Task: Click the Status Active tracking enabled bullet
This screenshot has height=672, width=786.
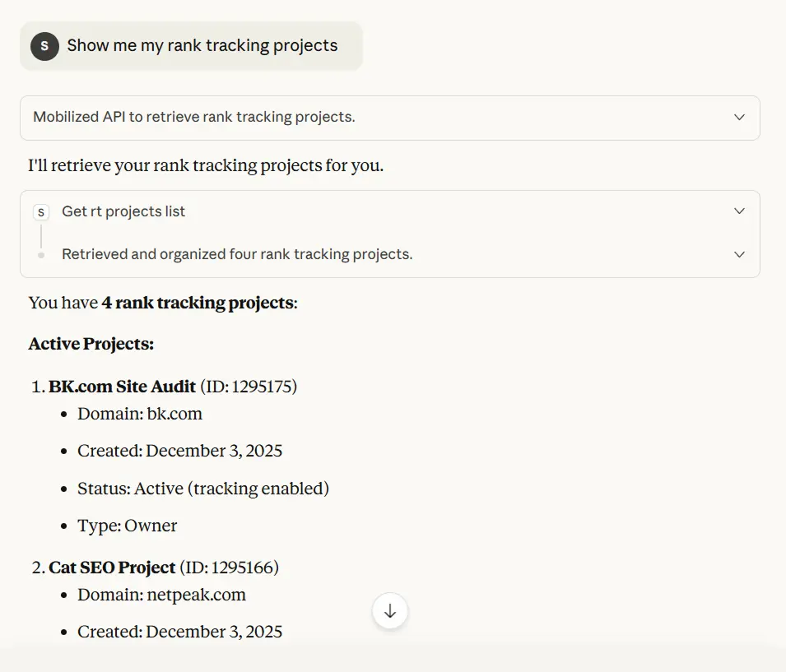Action: pyautogui.click(x=203, y=488)
